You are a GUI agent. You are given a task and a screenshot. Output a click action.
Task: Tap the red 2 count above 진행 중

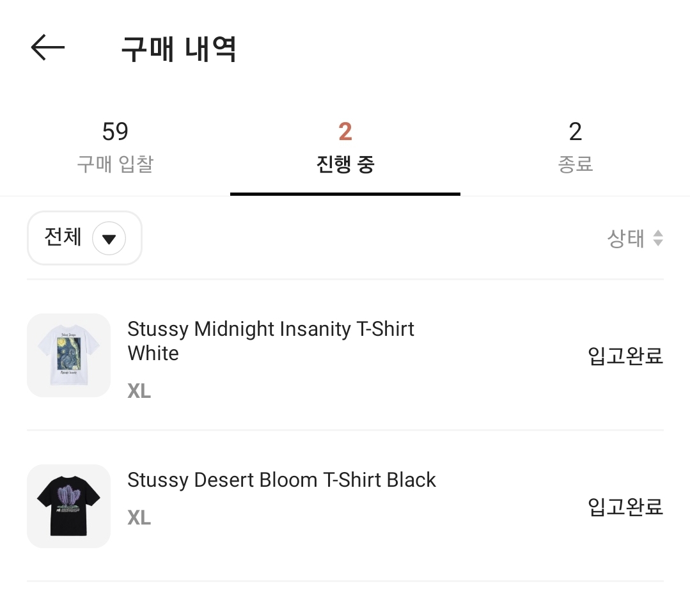[x=345, y=132]
